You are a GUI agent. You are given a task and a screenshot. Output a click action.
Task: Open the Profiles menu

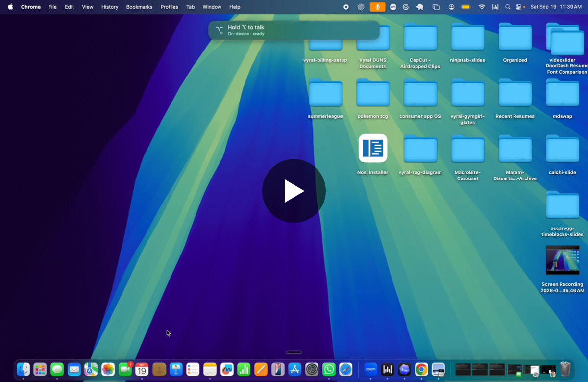pos(169,7)
